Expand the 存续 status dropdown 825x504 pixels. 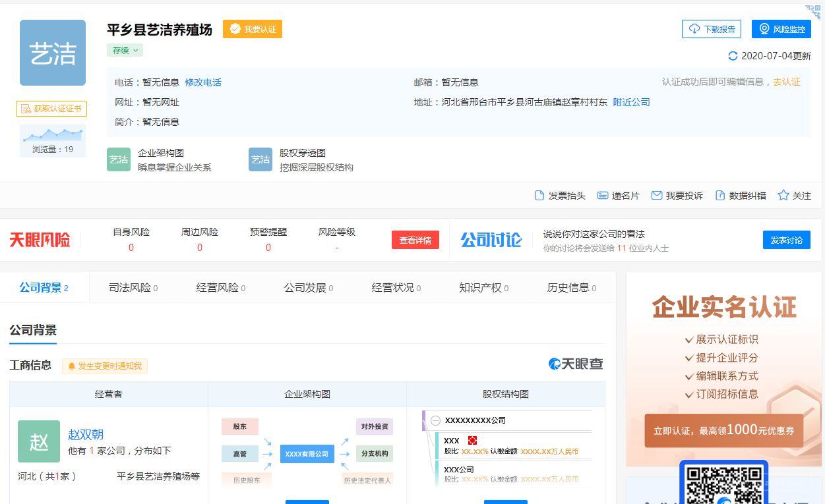125,50
